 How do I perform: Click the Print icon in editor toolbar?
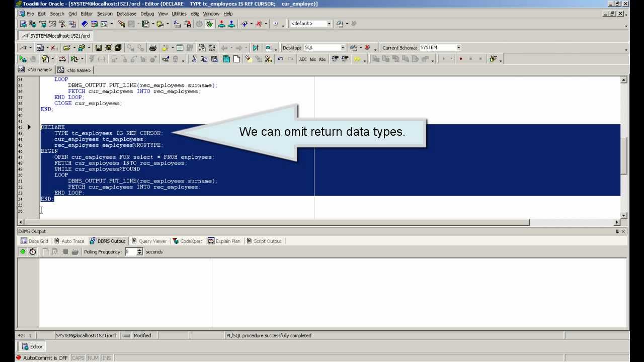[152, 48]
